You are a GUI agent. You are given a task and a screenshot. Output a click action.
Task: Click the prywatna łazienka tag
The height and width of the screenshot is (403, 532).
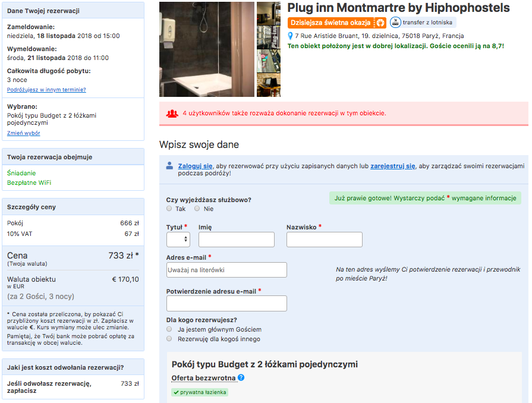(200, 392)
